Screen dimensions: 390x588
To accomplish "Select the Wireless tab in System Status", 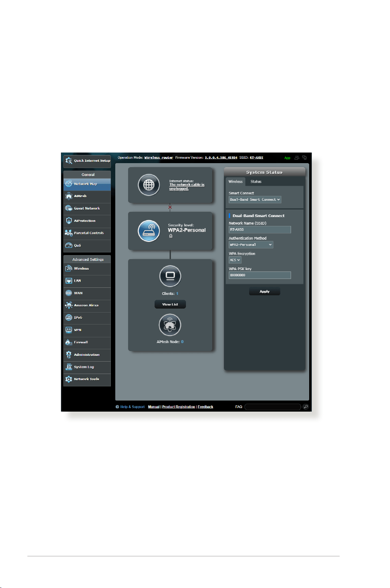I will 235,182.
